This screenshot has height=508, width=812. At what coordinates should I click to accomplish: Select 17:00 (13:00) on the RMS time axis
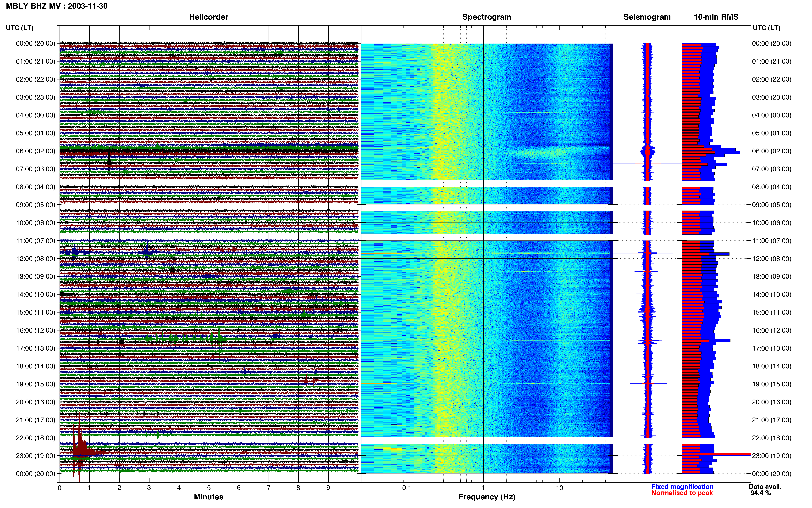click(772, 348)
